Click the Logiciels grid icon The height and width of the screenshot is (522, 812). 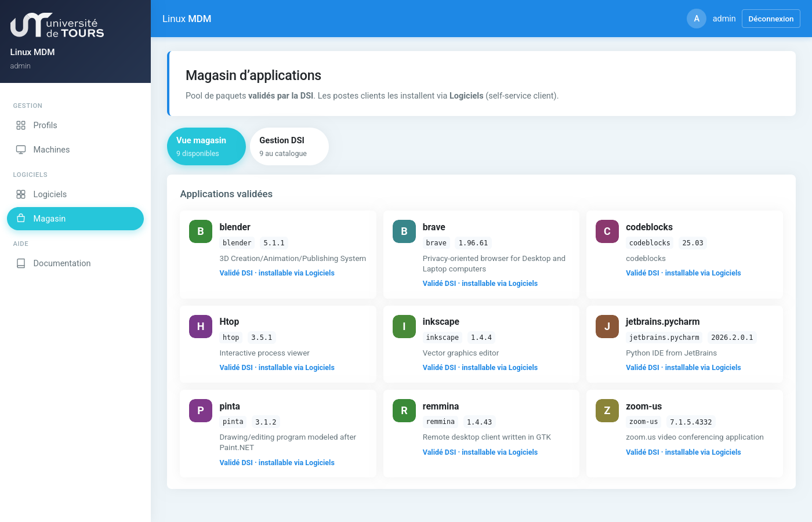(x=21, y=194)
